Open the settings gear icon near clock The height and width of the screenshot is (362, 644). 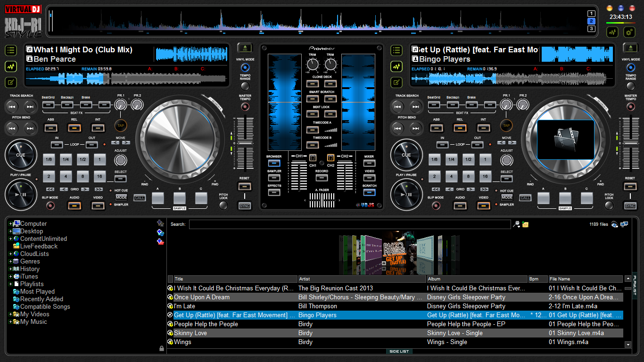[x=629, y=32]
